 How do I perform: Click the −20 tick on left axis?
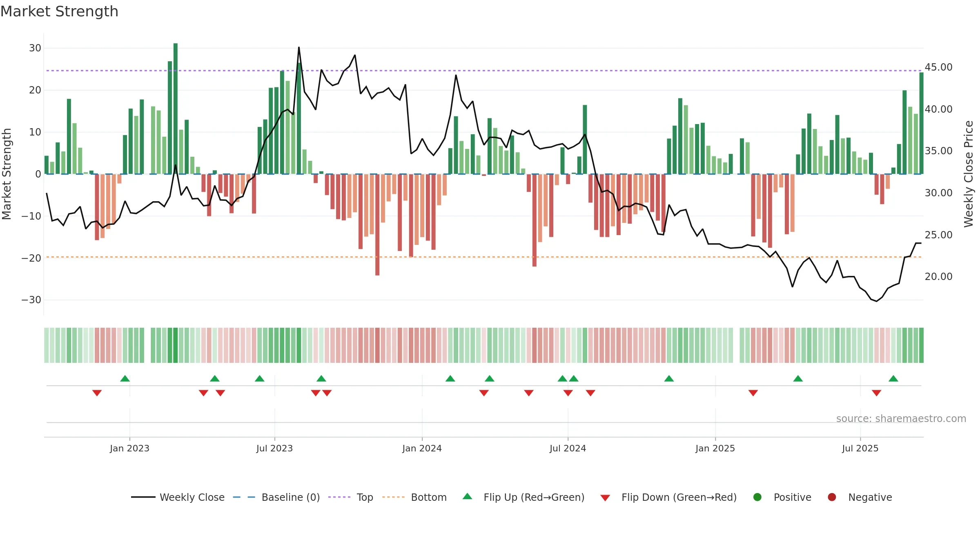[x=31, y=258]
